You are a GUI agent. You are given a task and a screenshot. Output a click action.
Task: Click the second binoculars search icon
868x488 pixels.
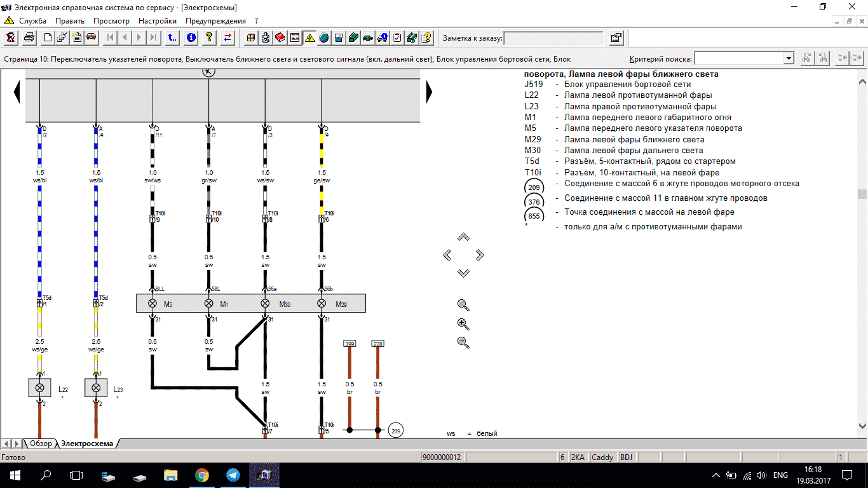pyautogui.click(x=823, y=58)
